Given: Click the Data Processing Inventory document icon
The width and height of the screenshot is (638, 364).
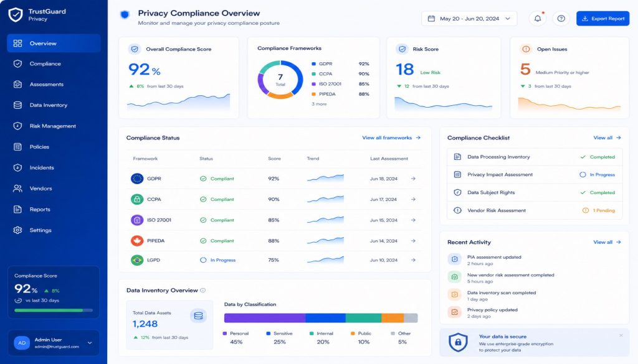Looking at the screenshot, I should [x=457, y=157].
